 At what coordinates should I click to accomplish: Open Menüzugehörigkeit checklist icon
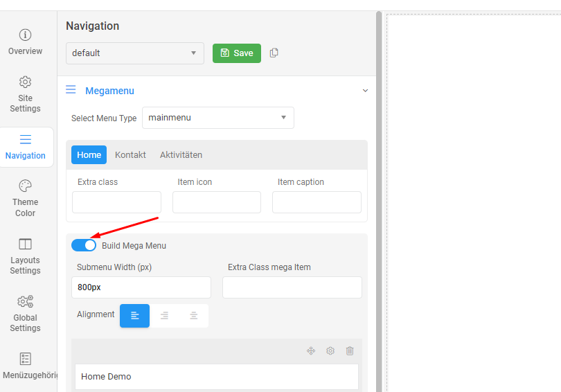[x=25, y=359]
